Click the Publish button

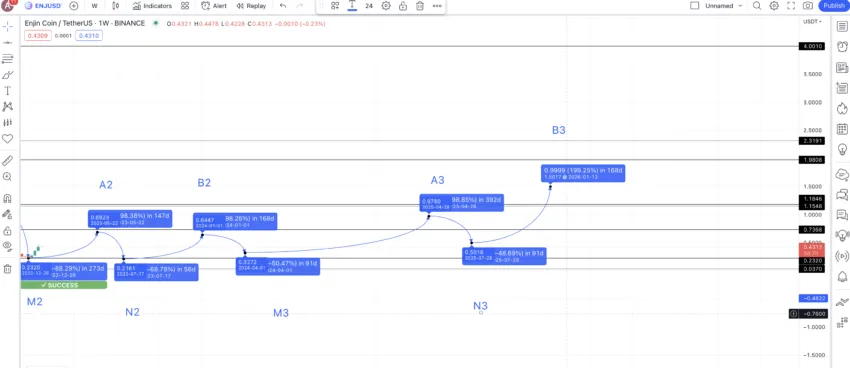(834, 6)
